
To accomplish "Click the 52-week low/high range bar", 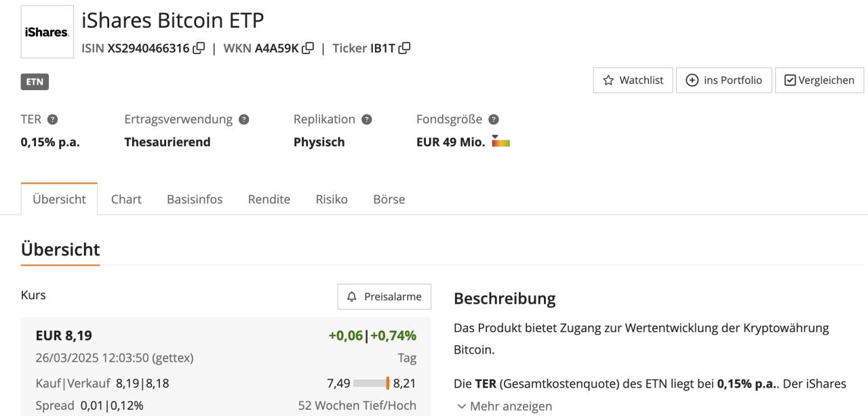I will 372,383.
